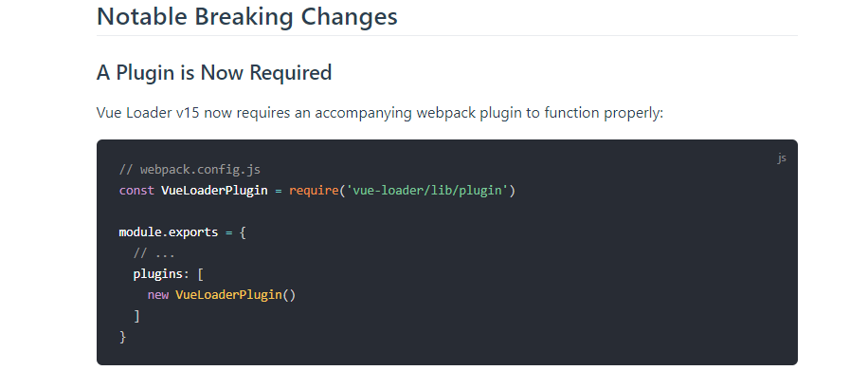Image resolution: width=868 pixels, height=389 pixels.
Task: Click the "// webpack.config.js" comment line
Action: click(x=190, y=170)
